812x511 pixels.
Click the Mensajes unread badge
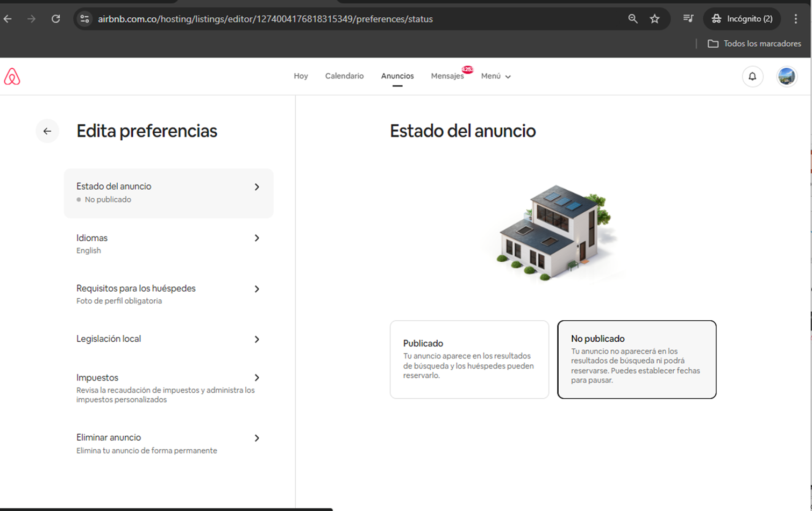point(468,69)
